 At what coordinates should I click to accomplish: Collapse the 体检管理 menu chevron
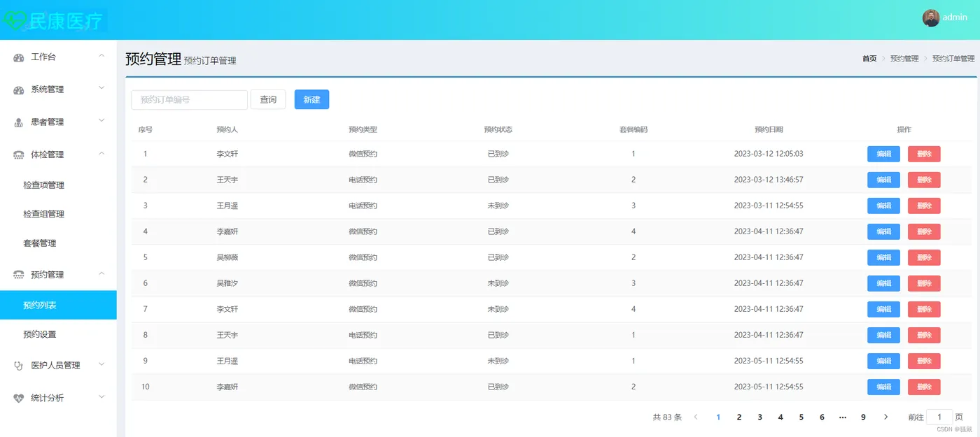click(x=101, y=153)
